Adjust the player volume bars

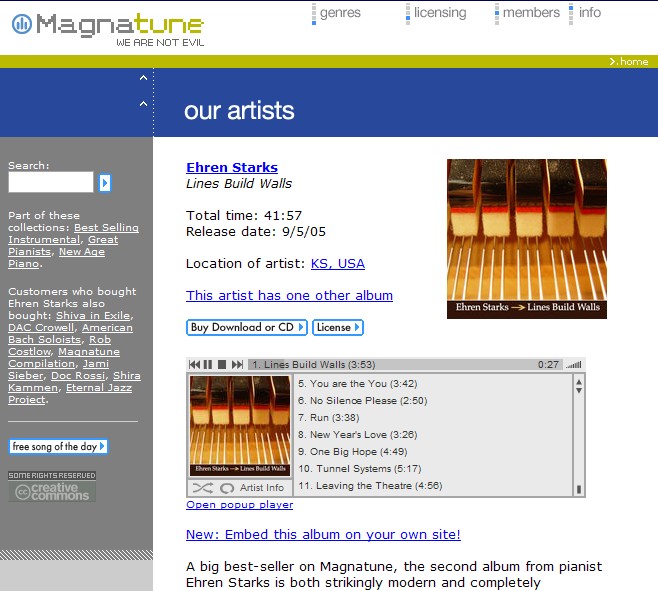pos(574,365)
